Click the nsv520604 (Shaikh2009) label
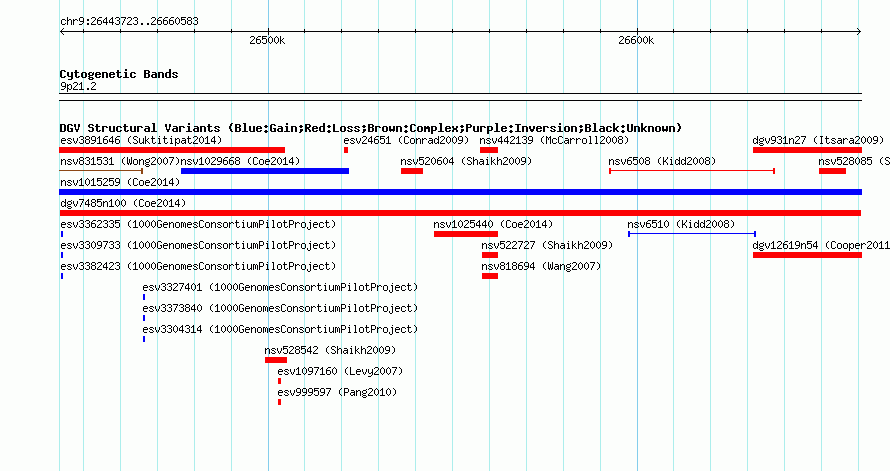The height and width of the screenshot is (471, 890). 466,161
